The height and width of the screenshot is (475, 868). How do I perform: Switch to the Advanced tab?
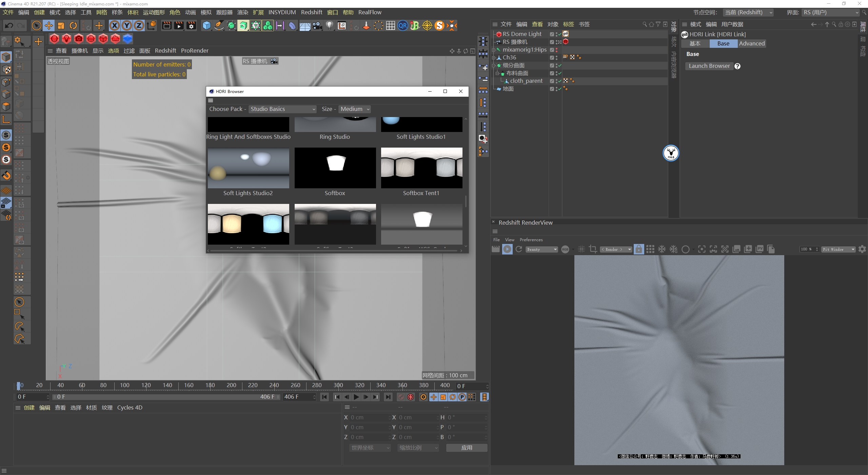(752, 43)
